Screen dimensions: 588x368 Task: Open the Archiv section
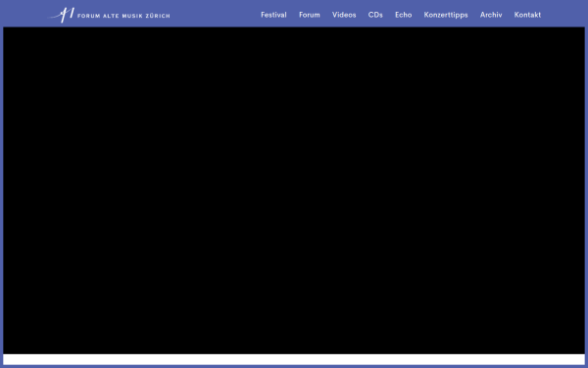(491, 15)
